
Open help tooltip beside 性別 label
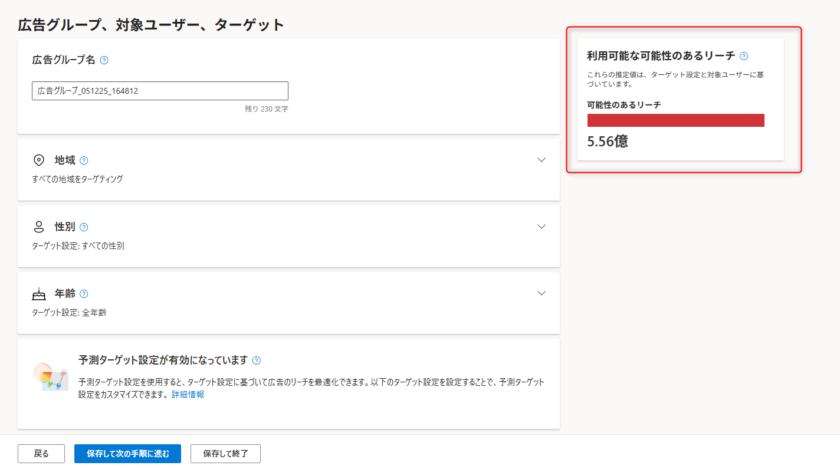84,227
